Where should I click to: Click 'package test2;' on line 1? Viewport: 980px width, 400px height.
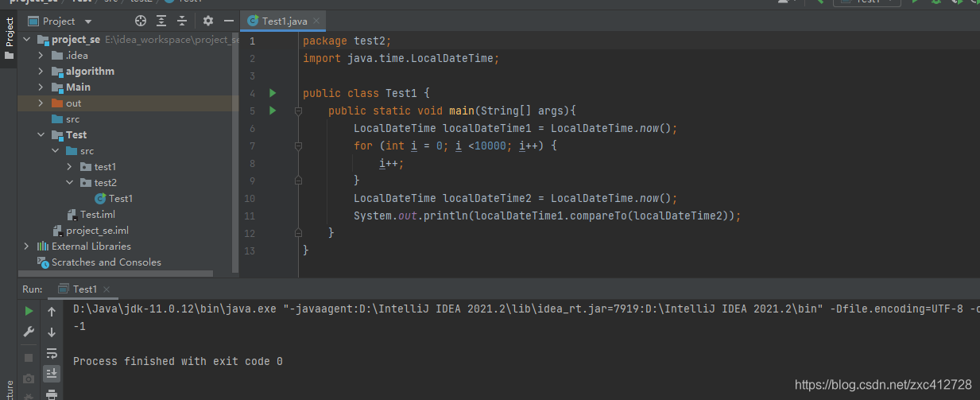tap(347, 41)
